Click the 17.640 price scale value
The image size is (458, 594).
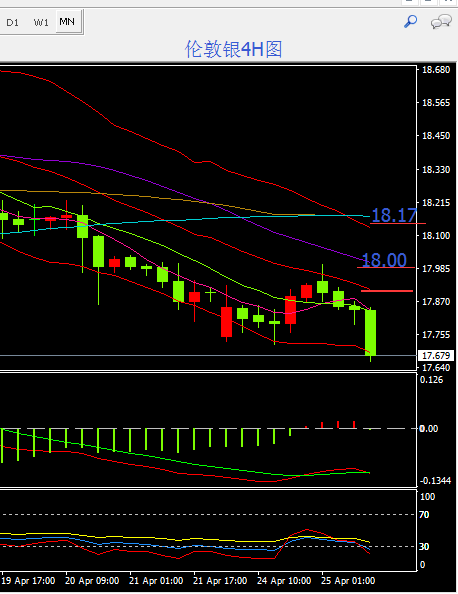(x=436, y=367)
